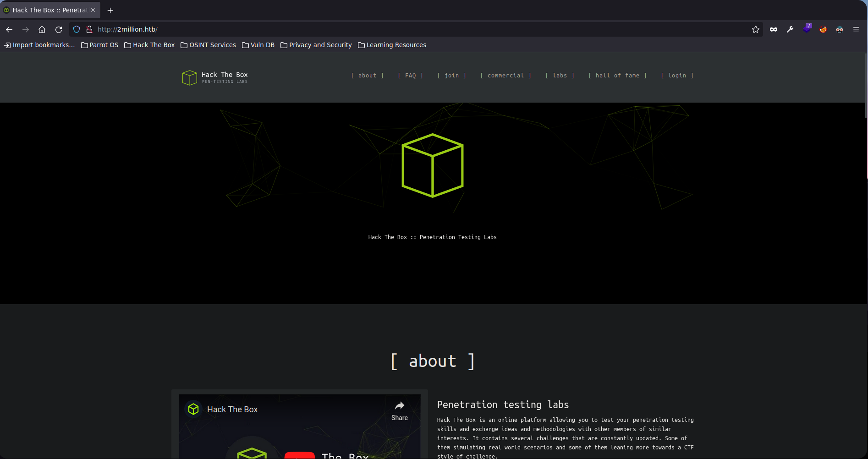
Task: Open the Hack The Box video title link
Action: [232, 410]
